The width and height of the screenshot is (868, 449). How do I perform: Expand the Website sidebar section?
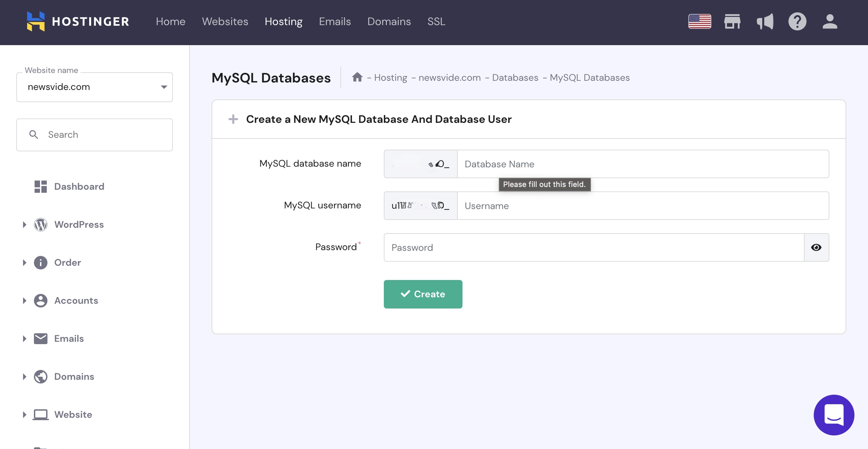[24, 414]
